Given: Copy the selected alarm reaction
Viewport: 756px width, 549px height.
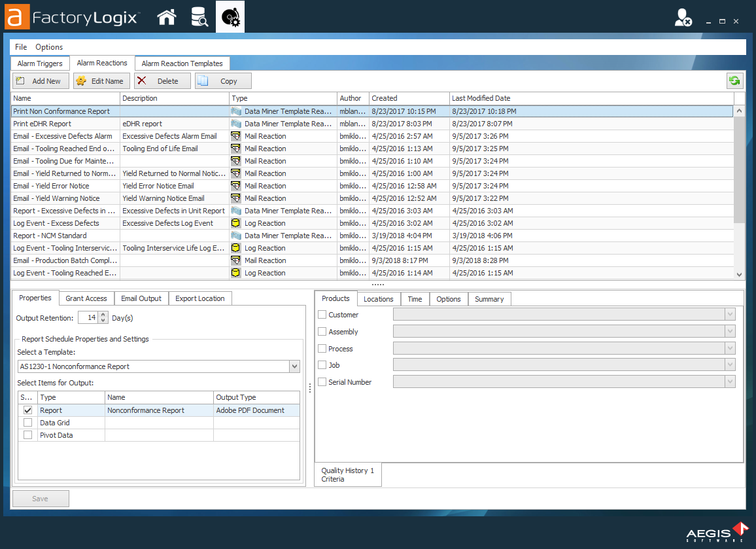Looking at the screenshot, I should click(x=222, y=81).
